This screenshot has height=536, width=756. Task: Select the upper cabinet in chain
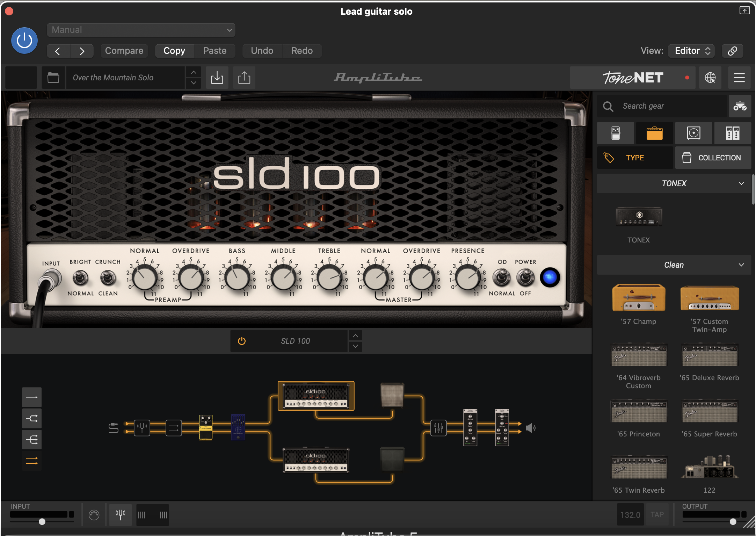pyautogui.click(x=392, y=395)
